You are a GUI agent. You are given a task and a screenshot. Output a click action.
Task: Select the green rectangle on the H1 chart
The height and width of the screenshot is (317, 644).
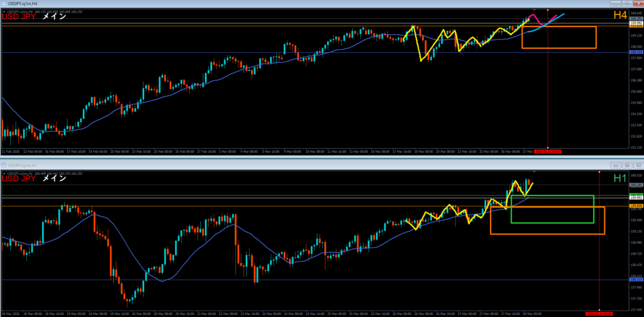click(x=552, y=222)
